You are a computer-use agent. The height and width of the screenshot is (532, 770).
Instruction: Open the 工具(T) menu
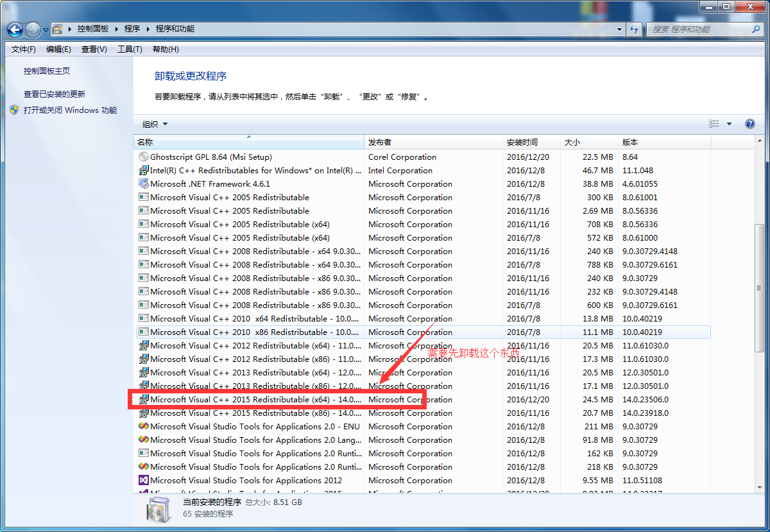click(x=130, y=49)
